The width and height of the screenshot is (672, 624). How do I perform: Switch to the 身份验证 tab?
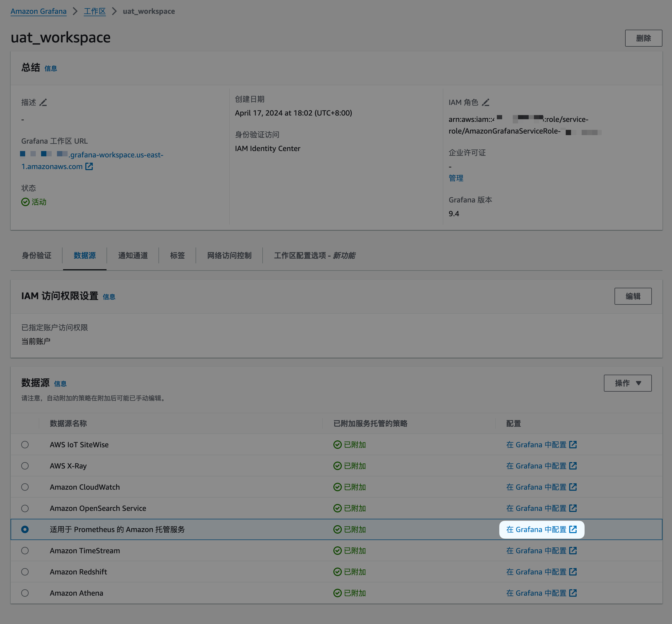coord(37,256)
